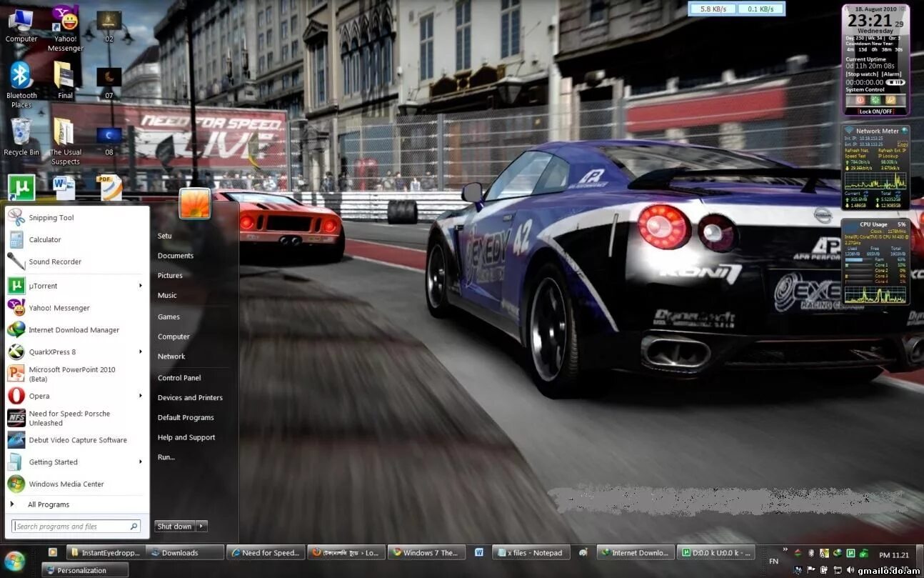
Task: Click the PDF file desktop icon
Action: pos(109,187)
